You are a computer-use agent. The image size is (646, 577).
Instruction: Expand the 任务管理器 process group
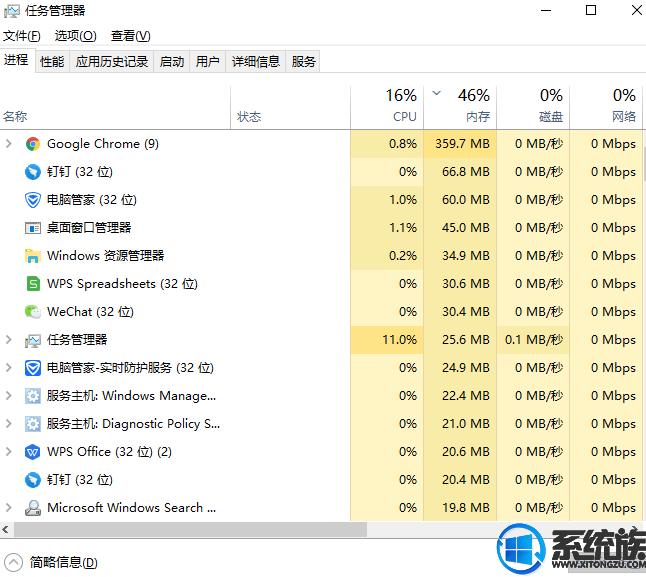(x=9, y=340)
